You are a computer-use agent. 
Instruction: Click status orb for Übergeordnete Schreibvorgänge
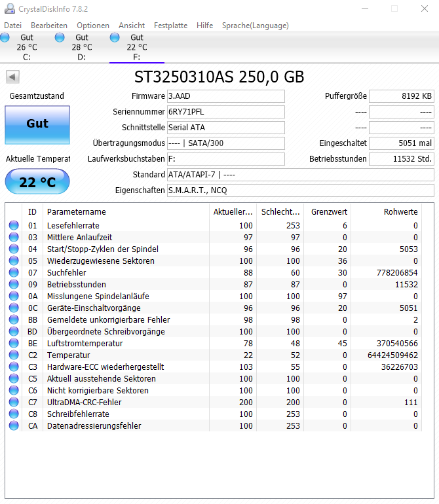[14, 331]
